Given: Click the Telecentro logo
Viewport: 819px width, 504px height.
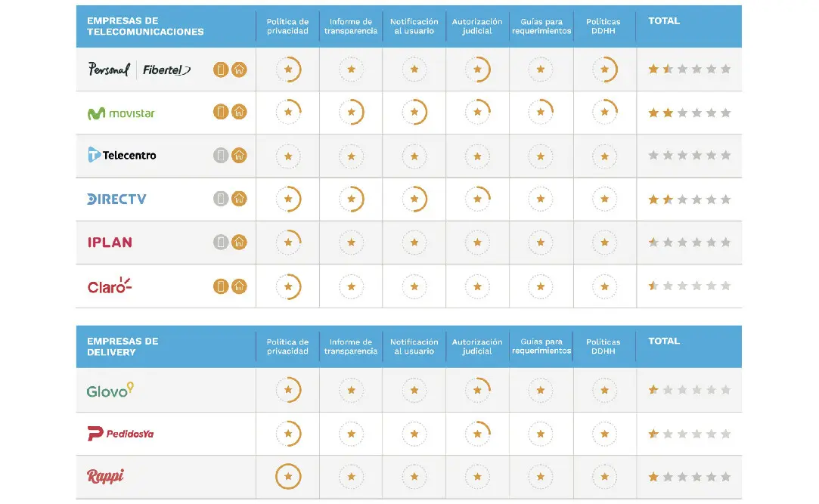Looking at the screenshot, I should (x=122, y=155).
